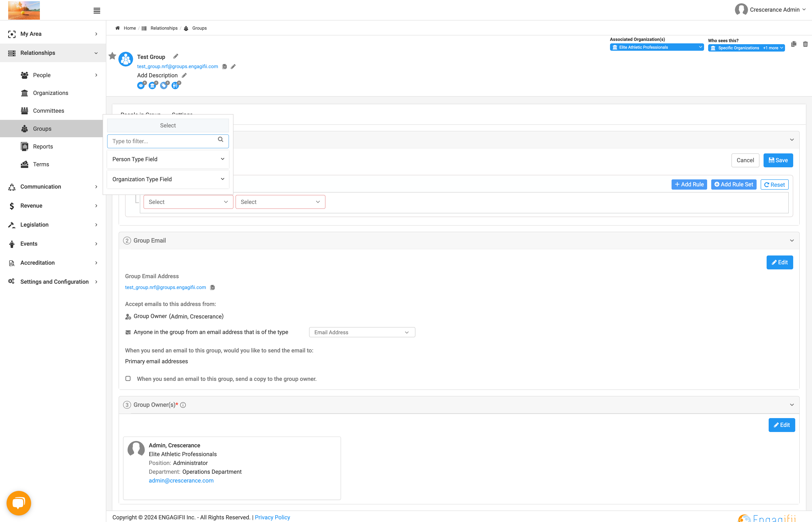
Task: Duplicate group using copy icon top right
Action: pyautogui.click(x=793, y=44)
